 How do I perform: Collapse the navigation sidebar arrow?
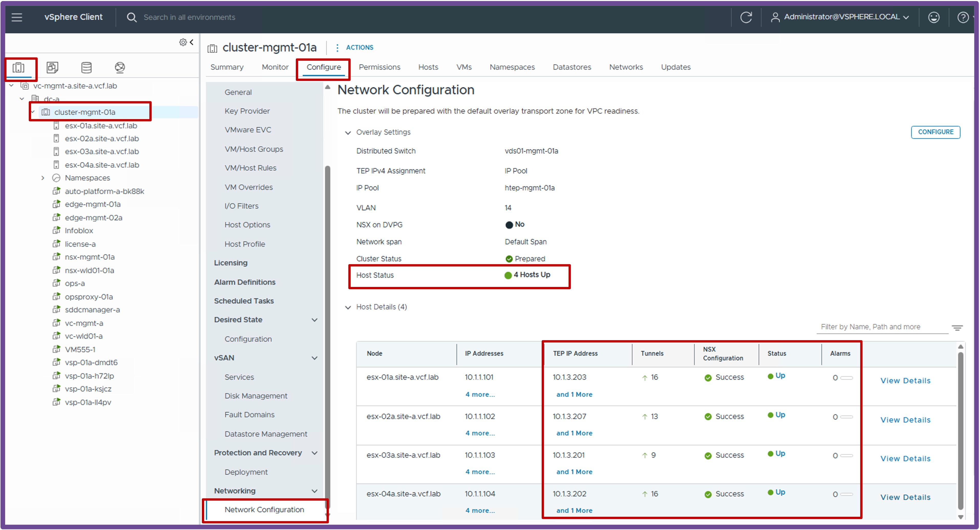[192, 42]
